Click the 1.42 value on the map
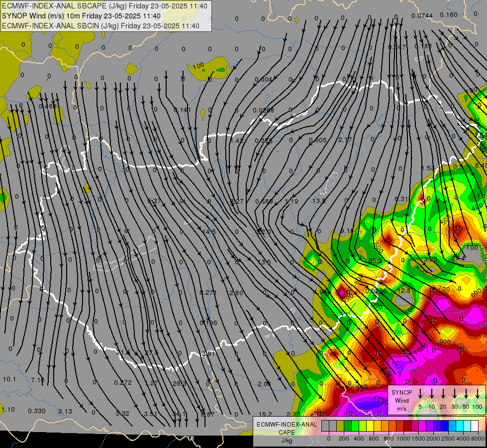 pos(237,140)
